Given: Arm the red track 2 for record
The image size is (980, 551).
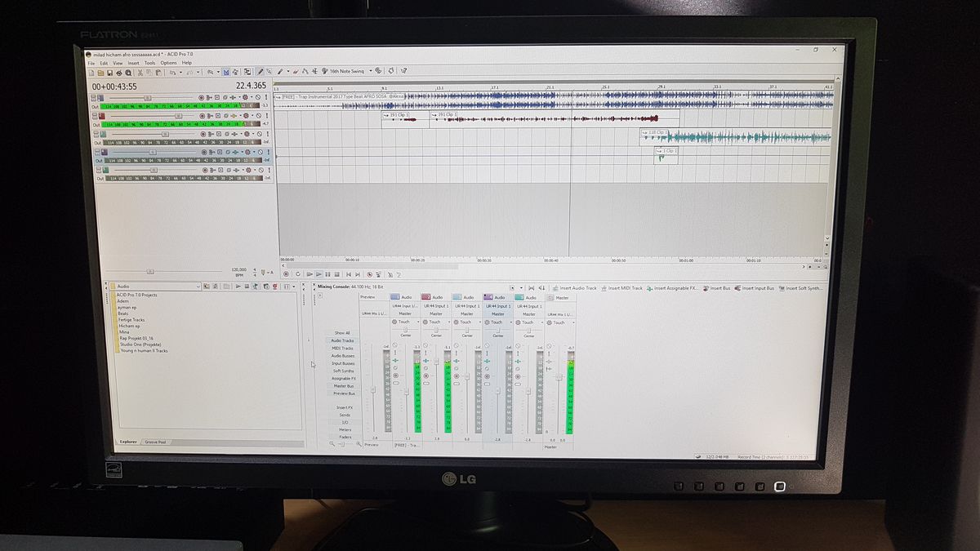Looking at the screenshot, I should click(202, 116).
